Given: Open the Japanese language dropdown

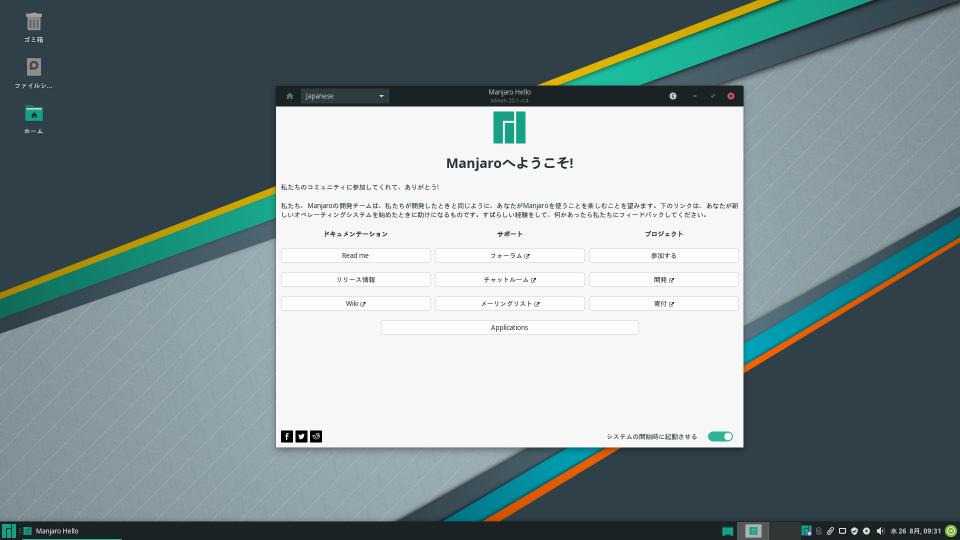Looking at the screenshot, I should (345, 96).
